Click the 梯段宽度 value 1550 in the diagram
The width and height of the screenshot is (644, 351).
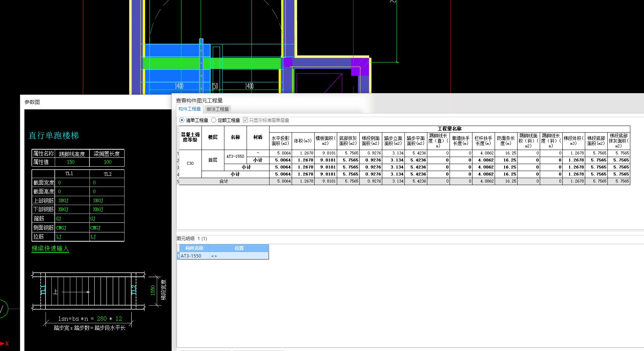[x=153, y=290]
